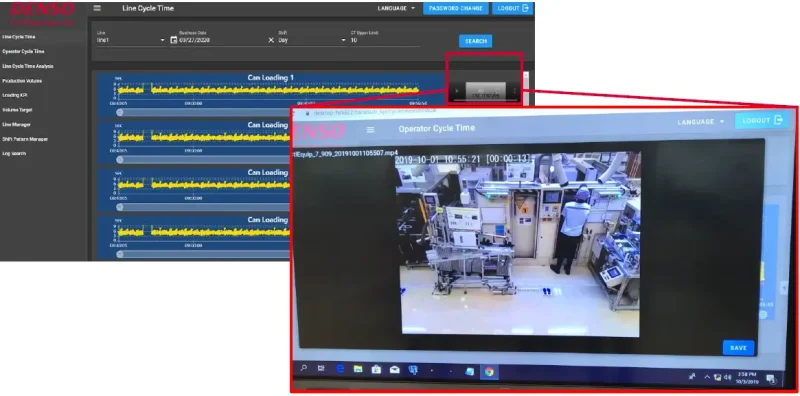Click the PASSWORD CHANGE button

point(456,8)
